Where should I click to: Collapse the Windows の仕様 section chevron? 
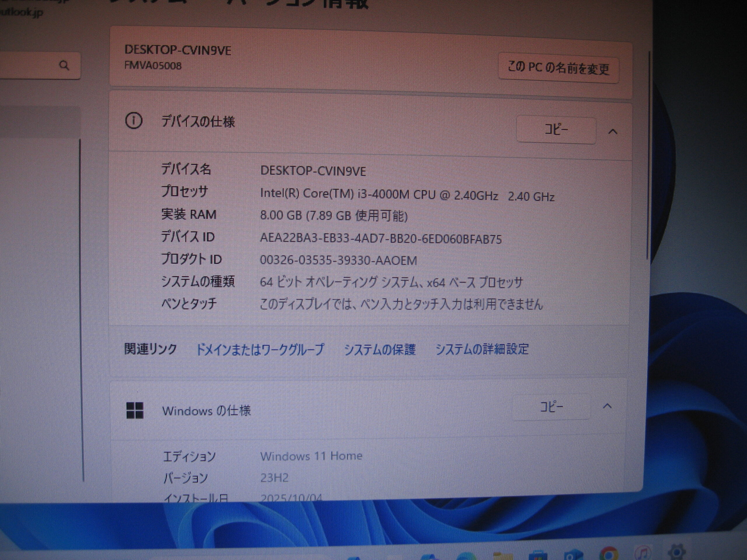(607, 406)
